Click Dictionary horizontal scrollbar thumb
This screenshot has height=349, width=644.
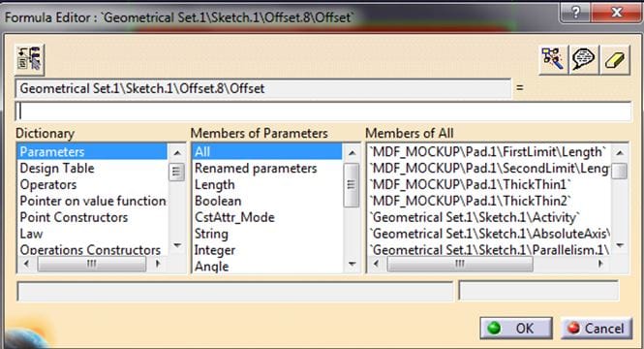coord(91,264)
